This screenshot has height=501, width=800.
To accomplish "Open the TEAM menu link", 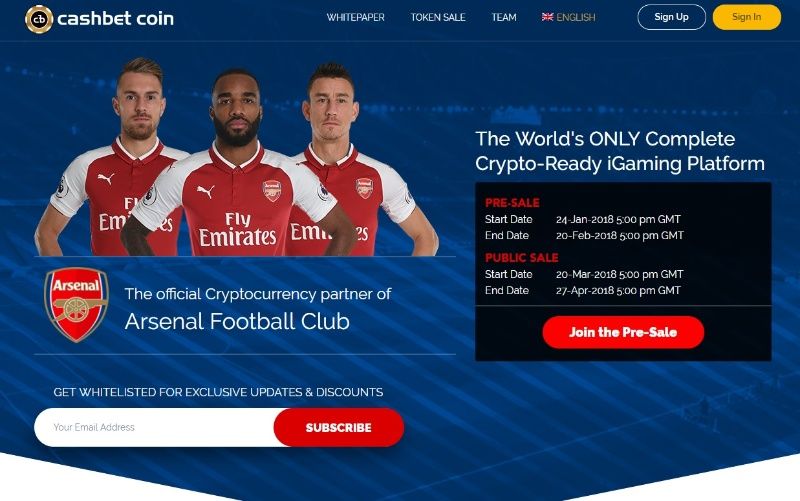I will point(504,17).
